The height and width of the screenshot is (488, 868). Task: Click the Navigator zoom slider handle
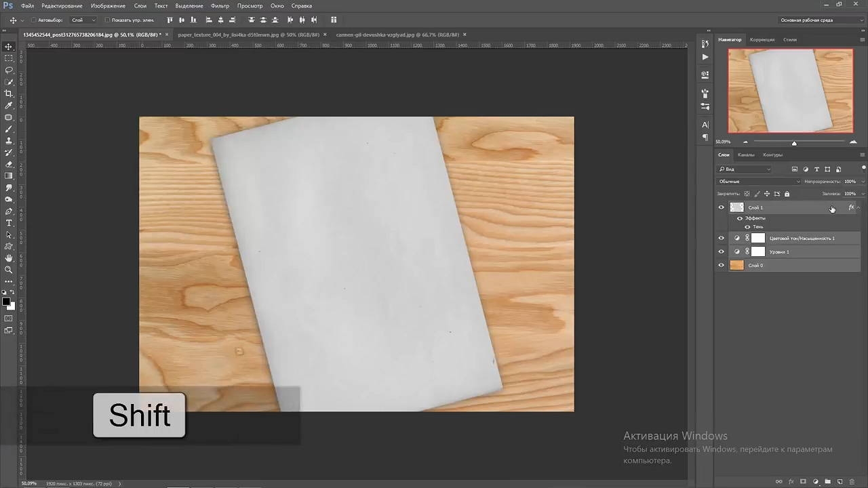click(794, 142)
